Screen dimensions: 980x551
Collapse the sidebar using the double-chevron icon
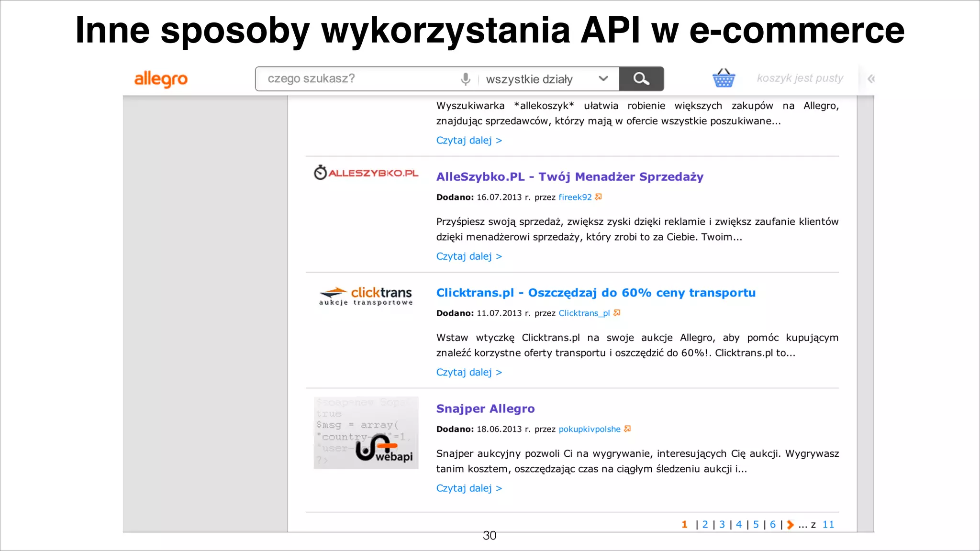(871, 79)
